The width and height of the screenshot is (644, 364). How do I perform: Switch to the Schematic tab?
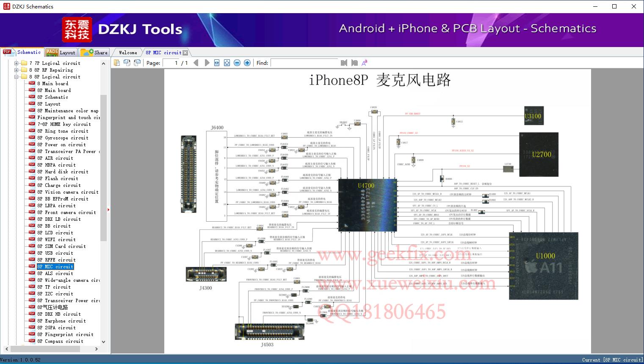pyautogui.click(x=22, y=52)
